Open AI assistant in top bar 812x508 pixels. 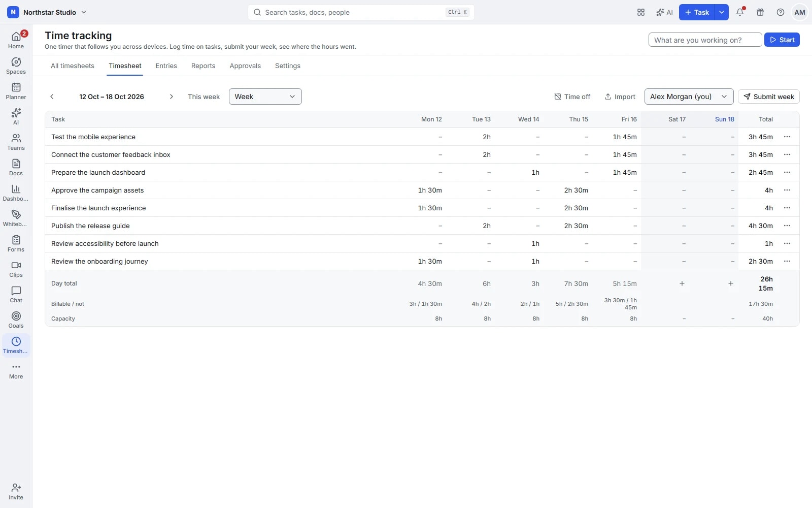pyautogui.click(x=664, y=12)
